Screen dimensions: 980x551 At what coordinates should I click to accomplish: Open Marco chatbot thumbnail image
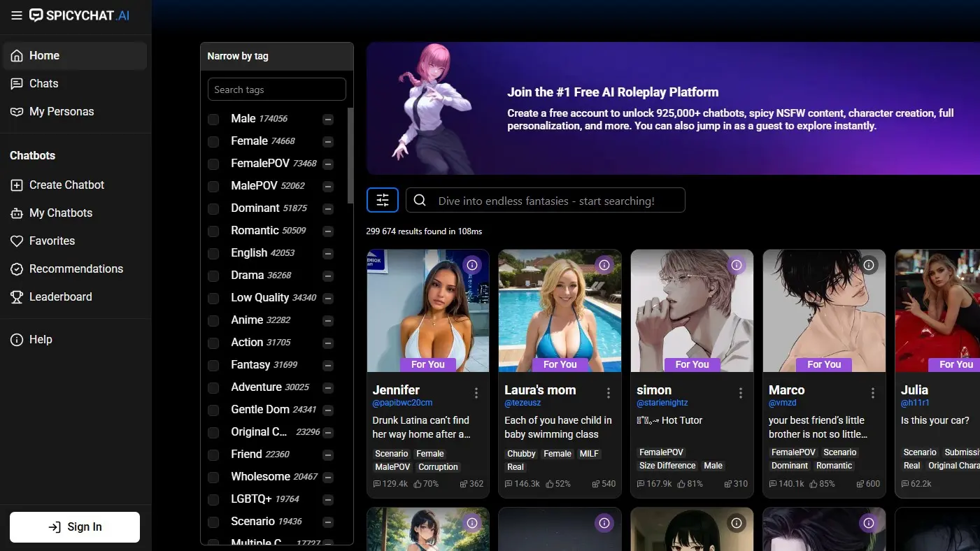[824, 310]
